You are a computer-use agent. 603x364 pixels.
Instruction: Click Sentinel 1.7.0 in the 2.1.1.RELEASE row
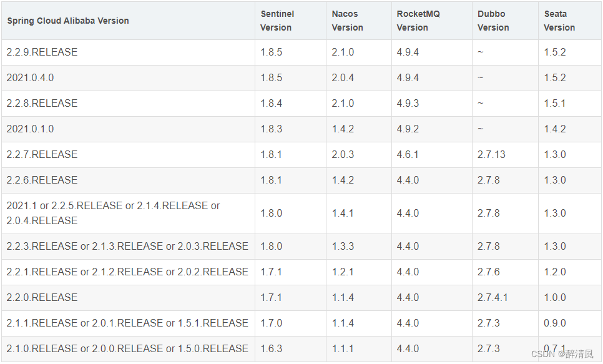pos(271,323)
